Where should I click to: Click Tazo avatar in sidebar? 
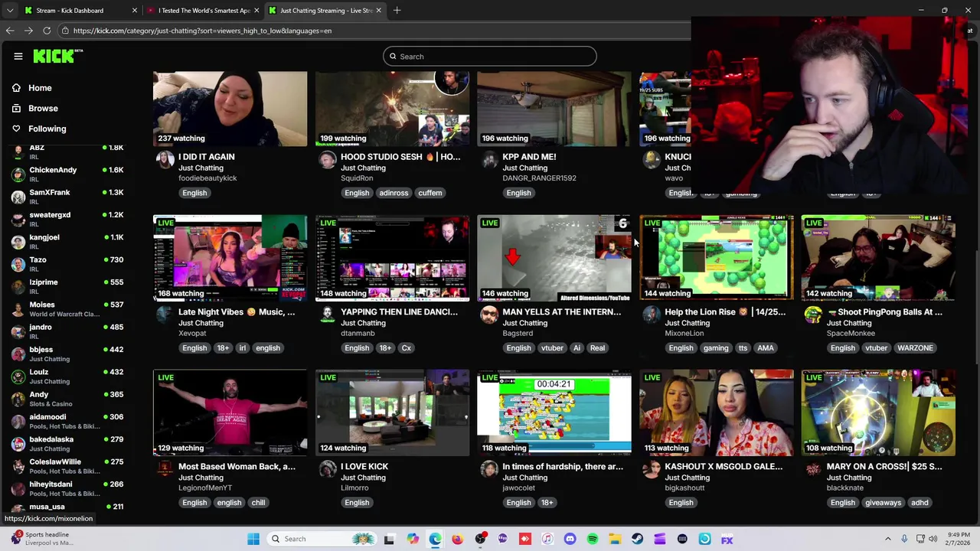pos(18,264)
